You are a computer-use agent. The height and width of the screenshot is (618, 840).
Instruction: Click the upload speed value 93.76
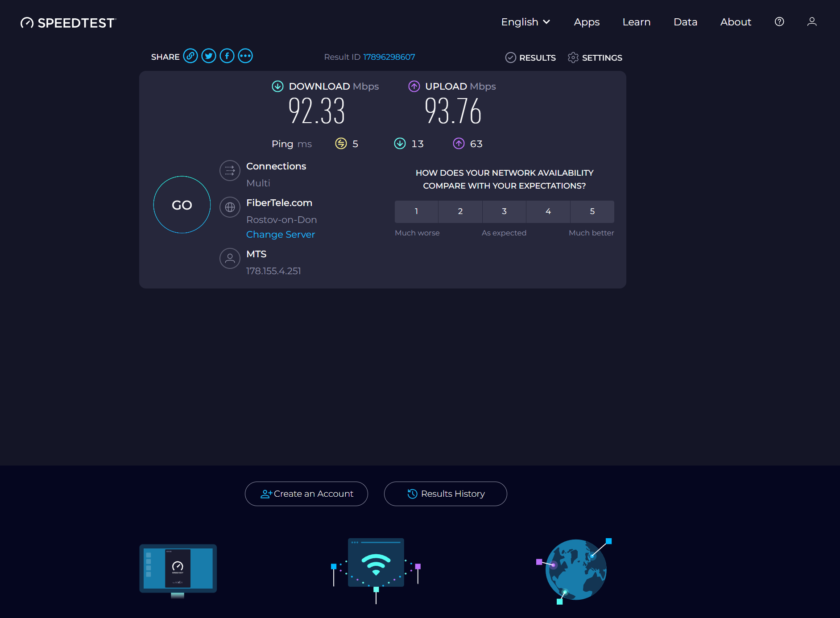453,111
